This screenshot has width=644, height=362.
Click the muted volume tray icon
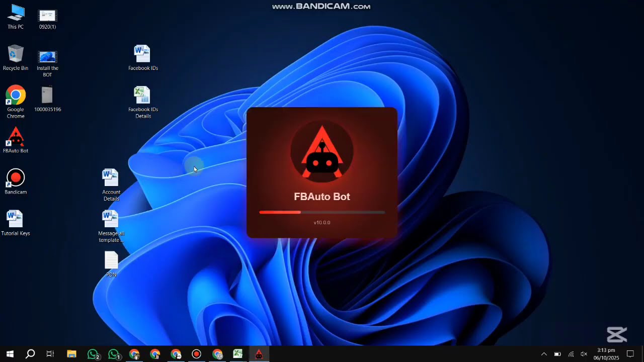584,354
